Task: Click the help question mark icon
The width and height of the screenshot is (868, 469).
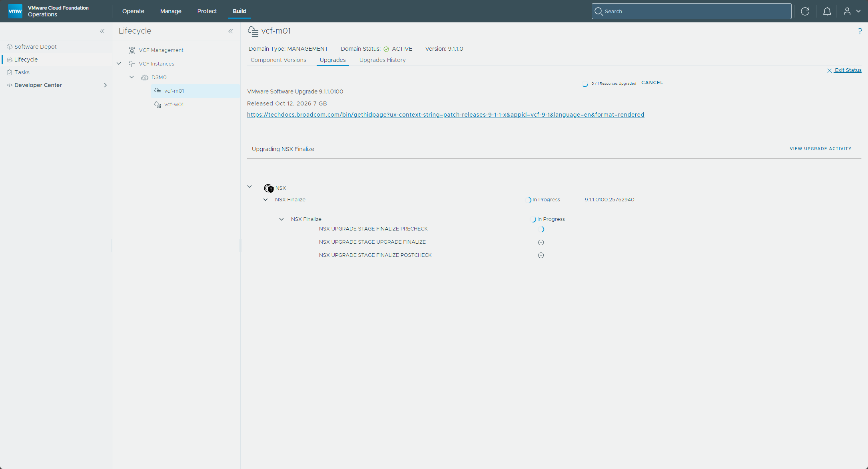Action: pyautogui.click(x=860, y=31)
